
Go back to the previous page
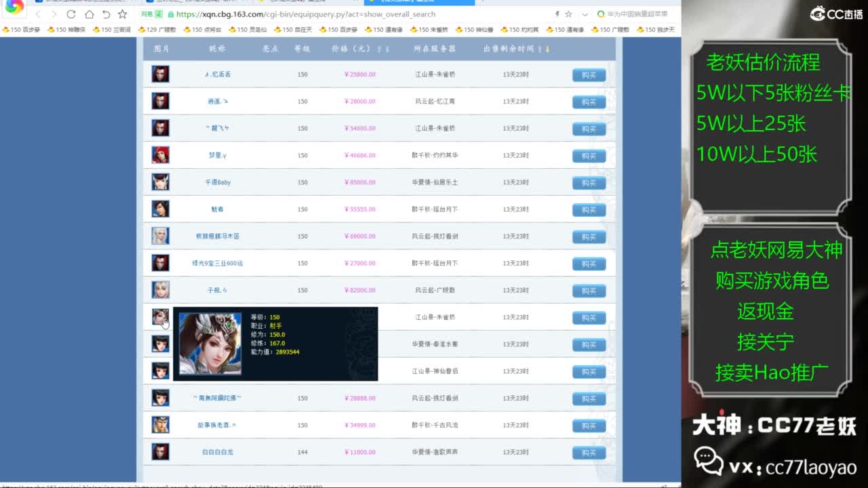(37, 14)
